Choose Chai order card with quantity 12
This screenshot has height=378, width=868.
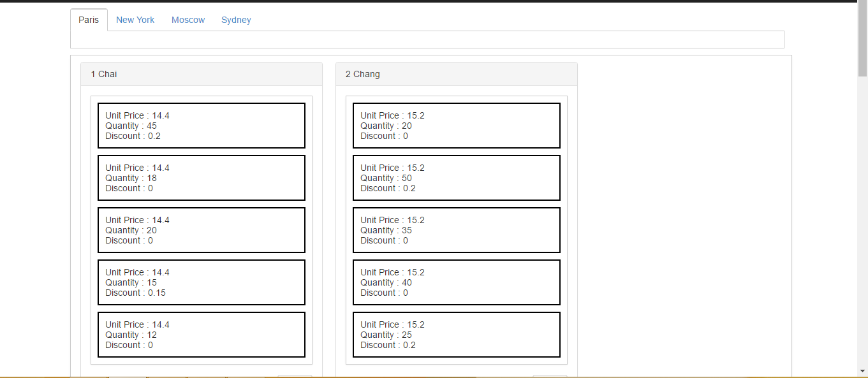[201, 335]
